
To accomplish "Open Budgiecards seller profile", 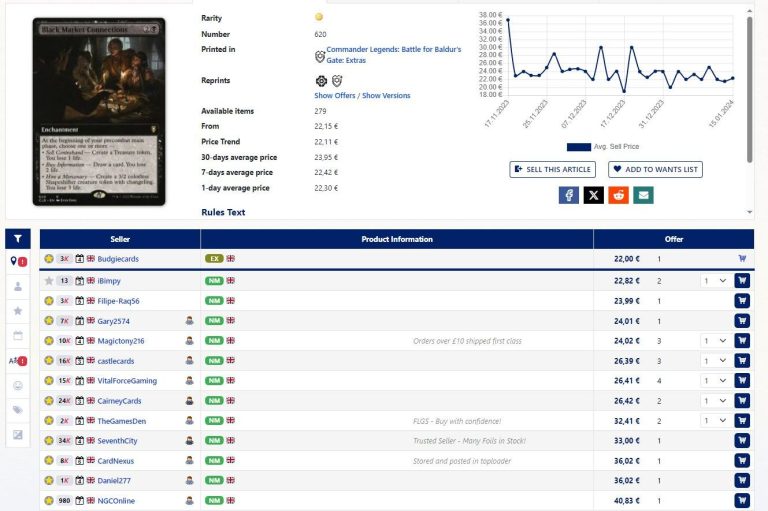I will pos(118,259).
